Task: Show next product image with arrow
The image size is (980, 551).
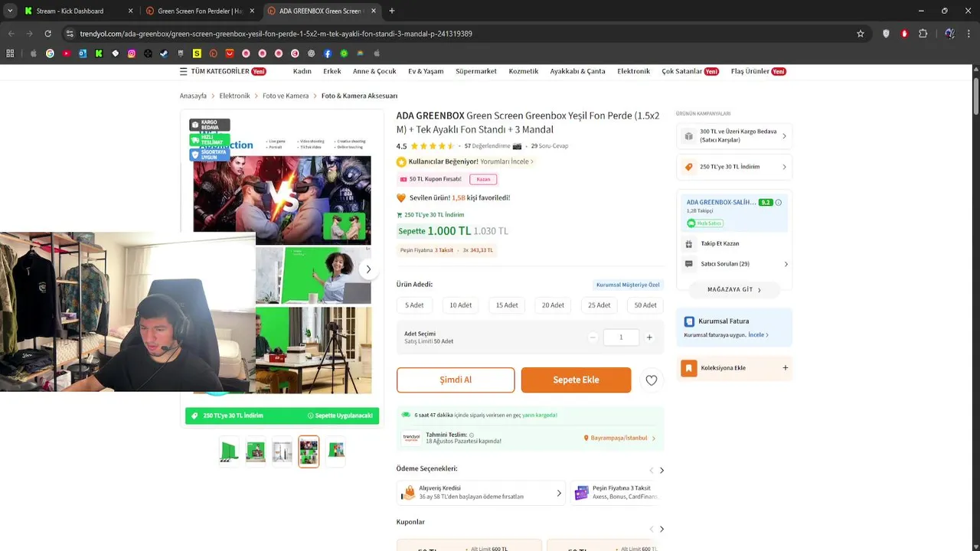Action: click(x=368, y=269)
